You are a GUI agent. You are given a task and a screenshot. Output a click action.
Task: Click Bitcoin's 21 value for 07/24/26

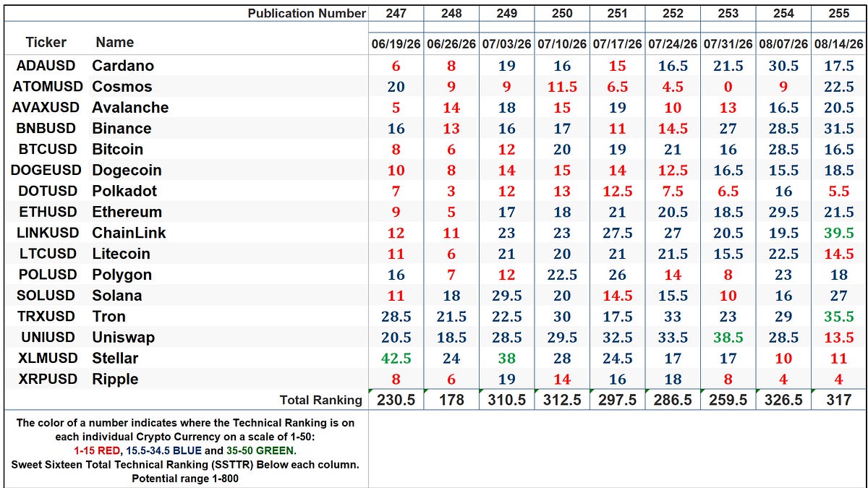pyautogui.click(x=673, y=150)
